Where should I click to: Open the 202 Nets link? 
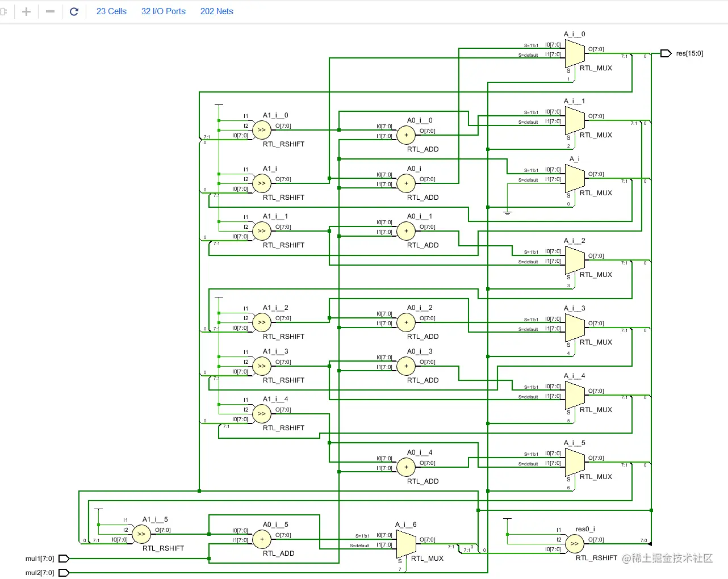tap(216, 11)
